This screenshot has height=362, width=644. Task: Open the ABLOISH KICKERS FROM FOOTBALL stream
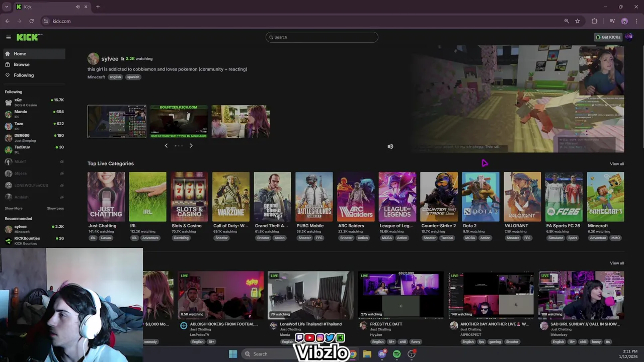tap(221, 295)
